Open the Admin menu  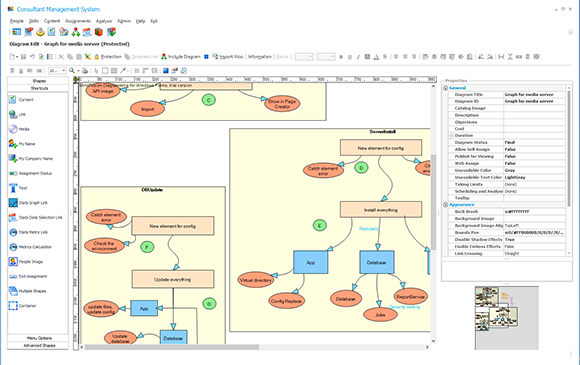pyautogui.click(x=124, y=21)
